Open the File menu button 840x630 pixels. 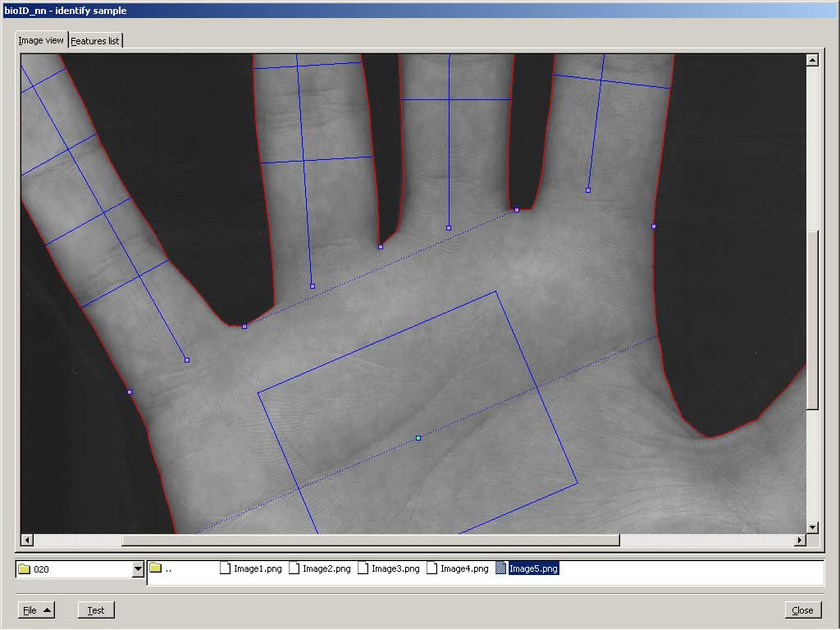click(36, 609)
